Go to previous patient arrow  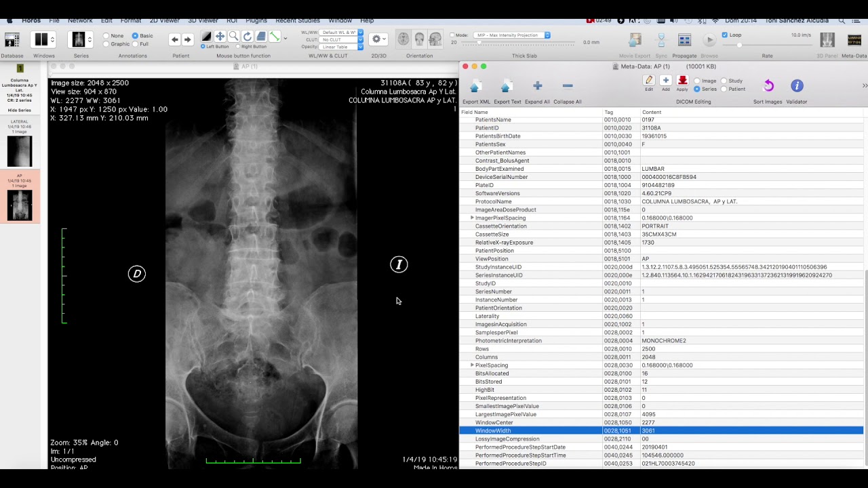pyautogui.click(x=174, y=40)
